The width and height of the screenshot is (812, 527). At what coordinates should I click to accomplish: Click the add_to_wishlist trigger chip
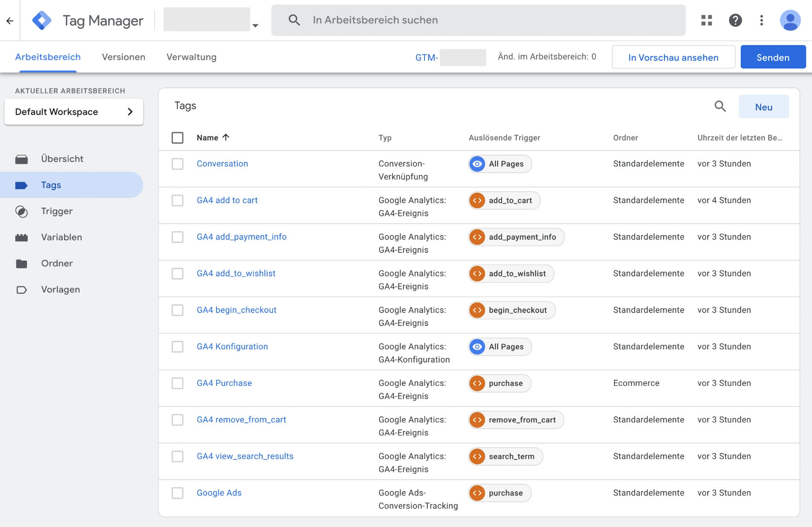(x=511, y=274)
